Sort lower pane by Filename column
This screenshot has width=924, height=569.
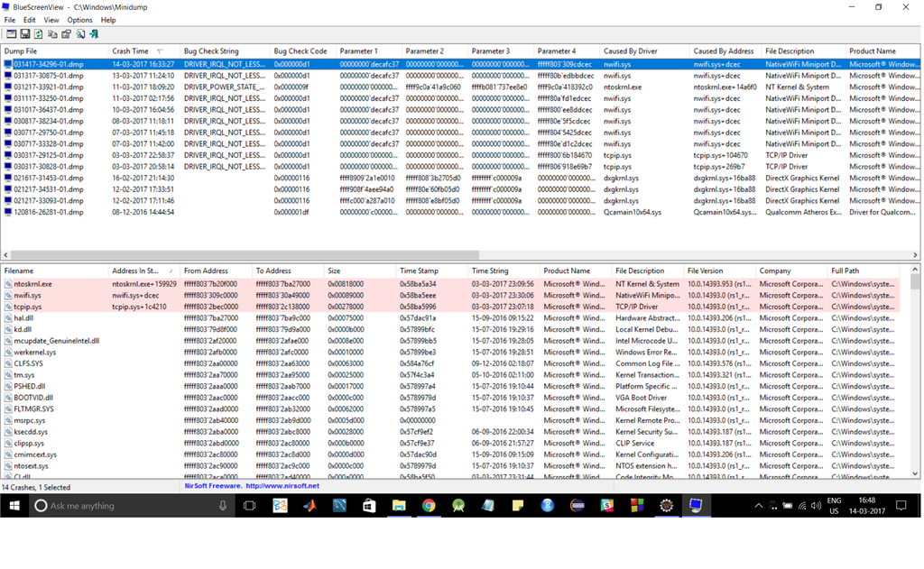click(x=55, y=271)
